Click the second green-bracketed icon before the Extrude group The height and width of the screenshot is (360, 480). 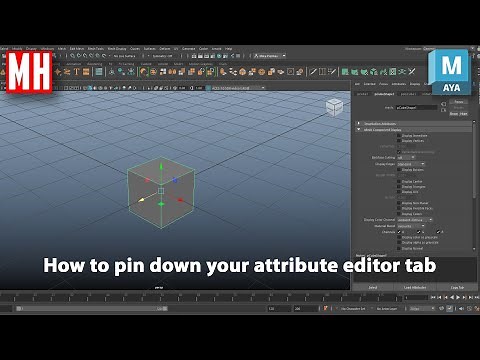211,72
